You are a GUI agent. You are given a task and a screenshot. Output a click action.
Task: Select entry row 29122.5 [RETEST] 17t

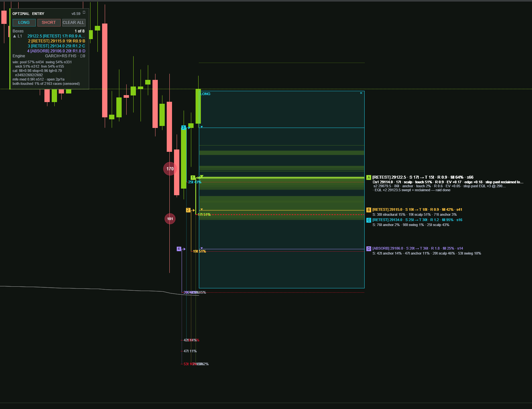pyautogui.click(x=56, y=36)
